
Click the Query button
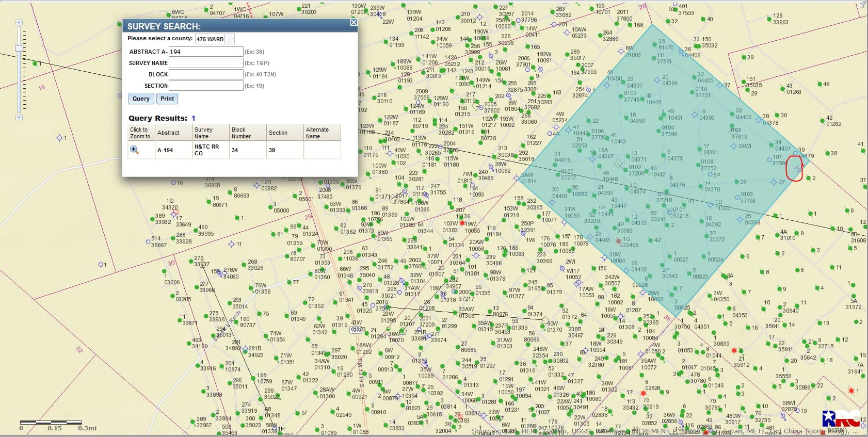pyautogui.click(x=141, y=99)
